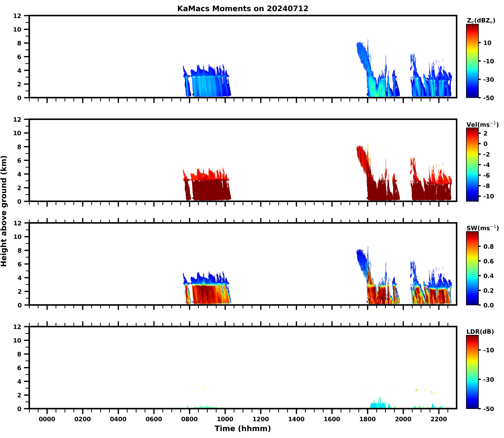Click the Vel(ms-1) colorbar label

(x=482, y=124)
